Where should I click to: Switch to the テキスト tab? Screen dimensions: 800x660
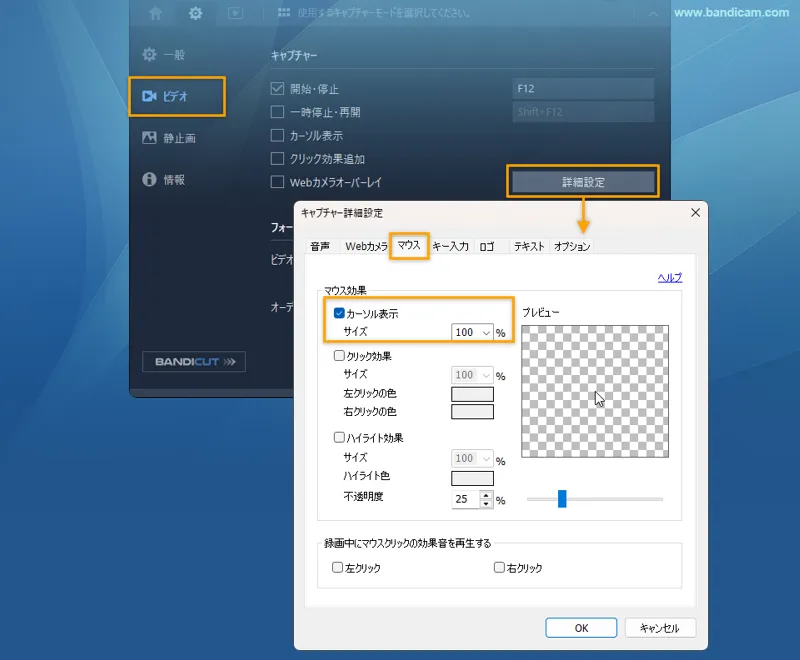click(529, 246)
